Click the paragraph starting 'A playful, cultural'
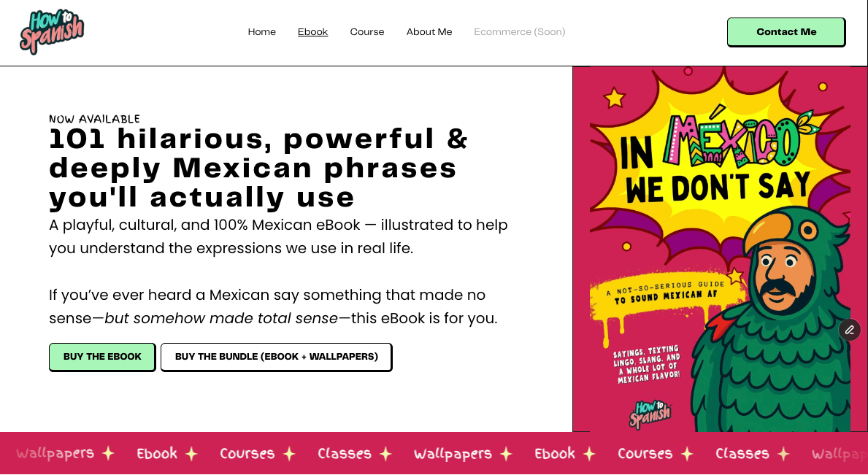This screenshot has width=868, height=475. click(278, 236)
